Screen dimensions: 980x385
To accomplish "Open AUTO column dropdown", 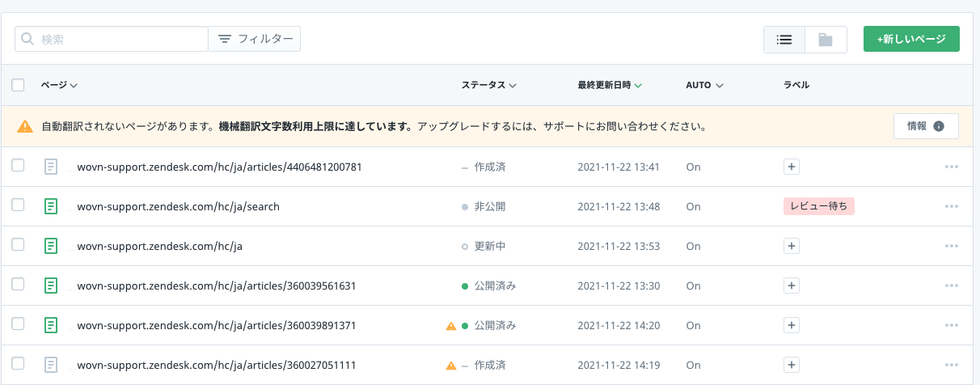I will (704, 85).
